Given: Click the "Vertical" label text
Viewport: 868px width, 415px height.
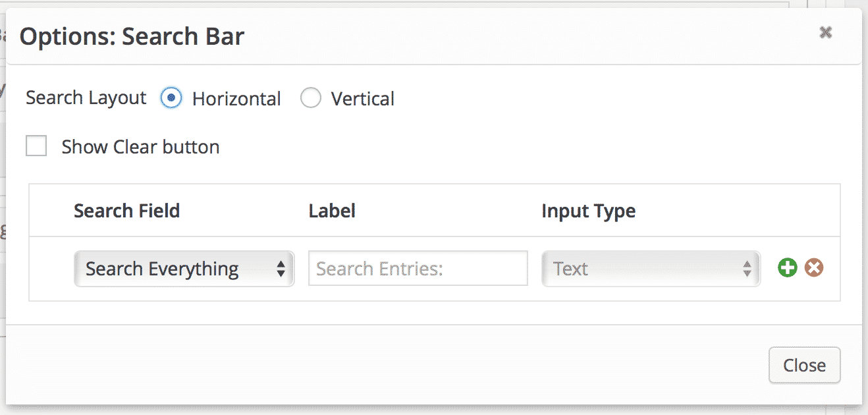Looking at the screenshot, I should click(x=363, y=99).
